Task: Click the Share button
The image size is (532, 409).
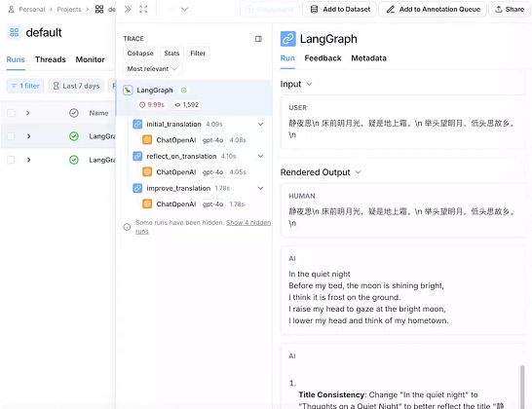Action: click(510, 9)
